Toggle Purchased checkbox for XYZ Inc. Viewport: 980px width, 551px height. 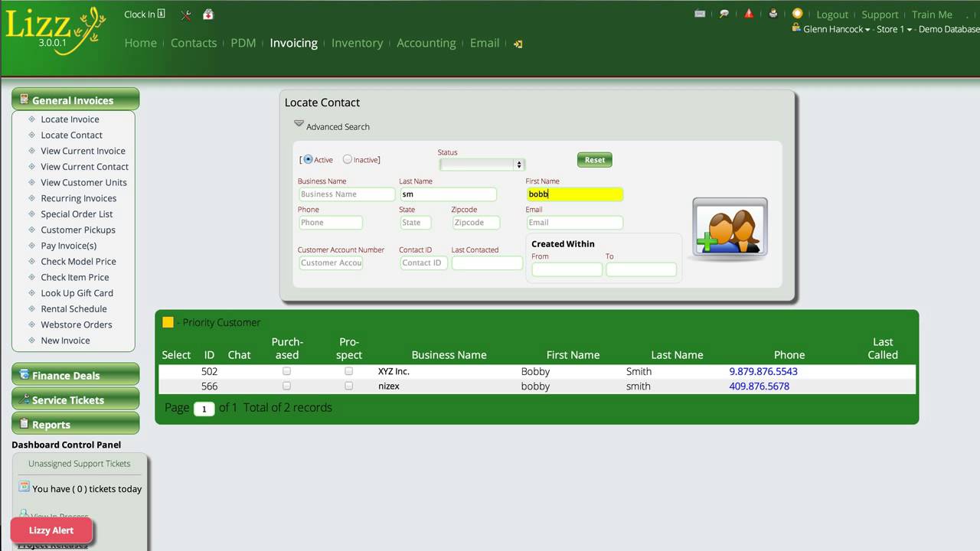(286, 371)
